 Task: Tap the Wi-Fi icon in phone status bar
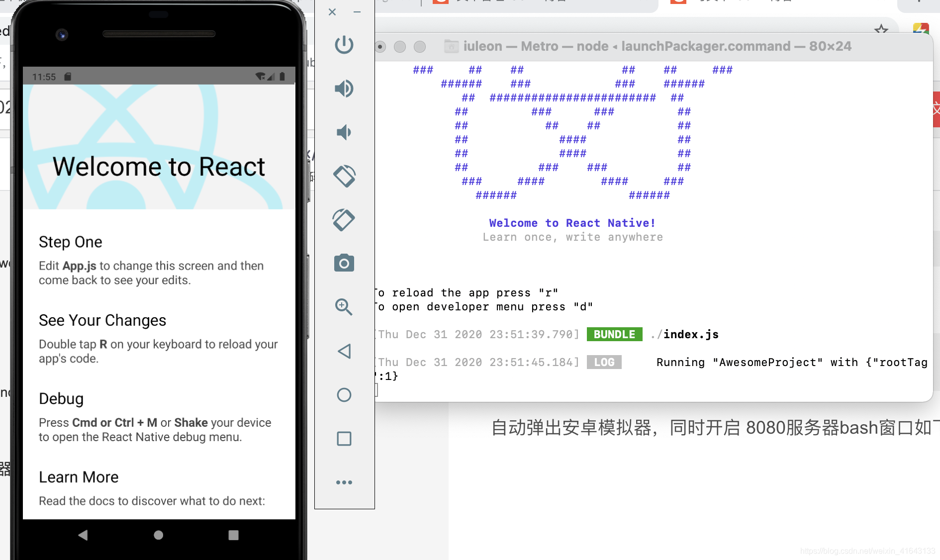[260, 77]
